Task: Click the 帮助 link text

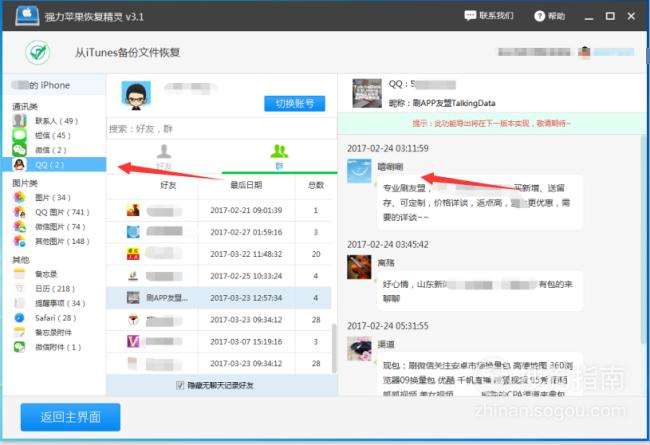Action: point(556,16)
